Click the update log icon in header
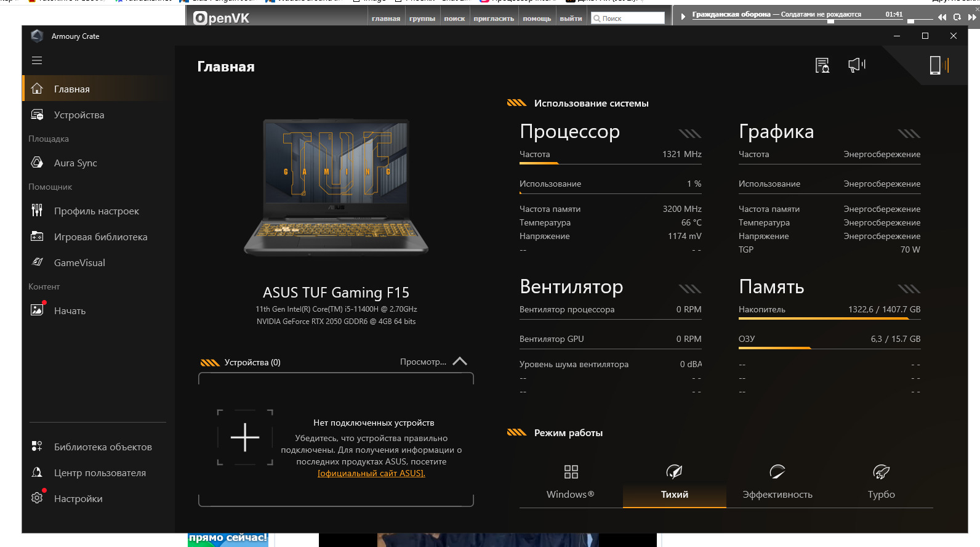Screen dimensions: 980x547 pos(822,65)
